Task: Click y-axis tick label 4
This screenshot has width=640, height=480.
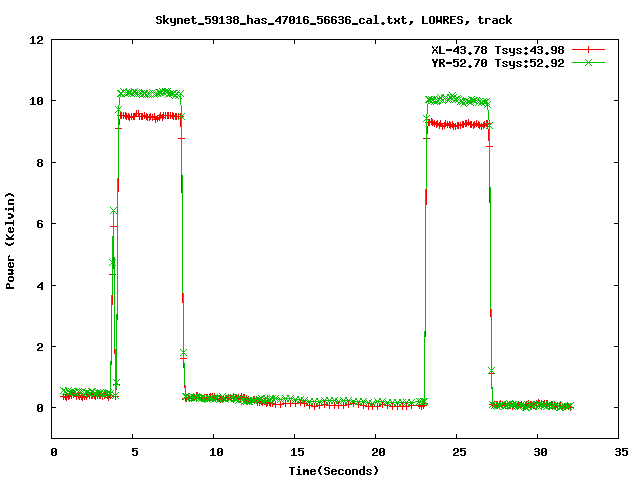Action: click(40, 286)
